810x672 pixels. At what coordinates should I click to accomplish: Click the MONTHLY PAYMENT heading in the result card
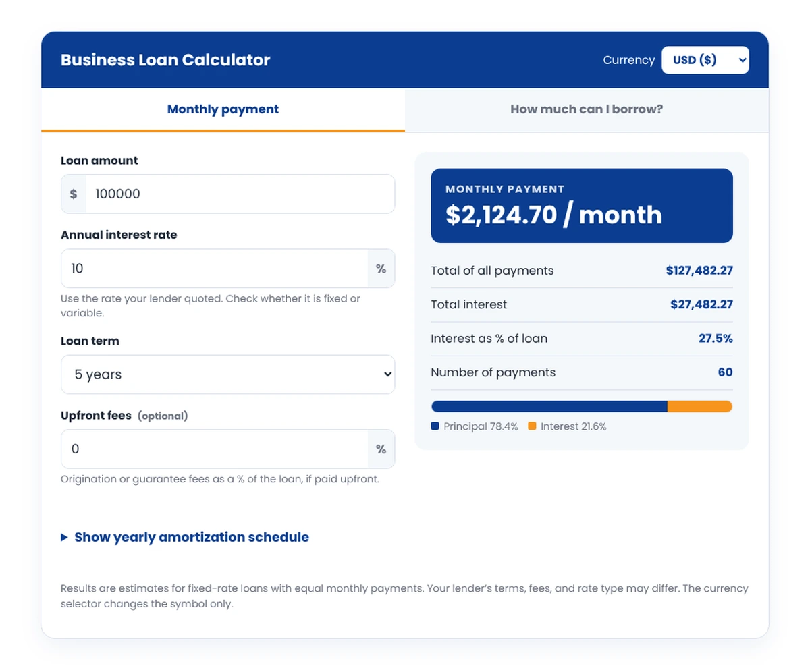pos(505,190)
